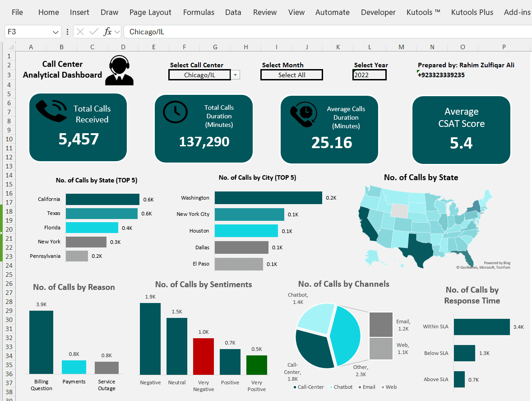
Task: Click the 137,290 total duration value
Action: pyautogui.click(x=204, y=142)
